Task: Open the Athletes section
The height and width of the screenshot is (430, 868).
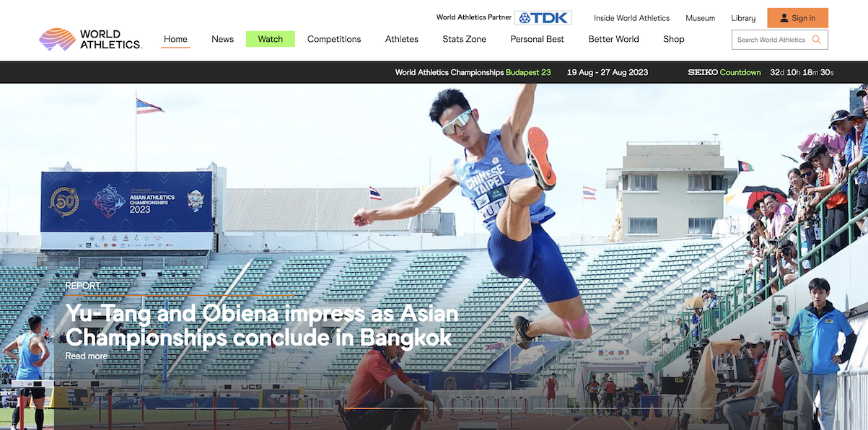Action: [x=402, y=39]
